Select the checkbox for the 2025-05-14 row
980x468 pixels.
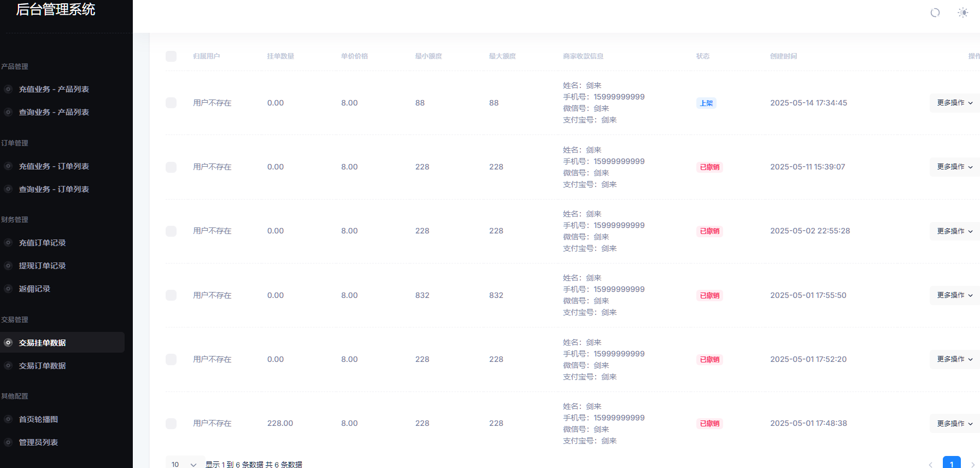coord(171,103)
